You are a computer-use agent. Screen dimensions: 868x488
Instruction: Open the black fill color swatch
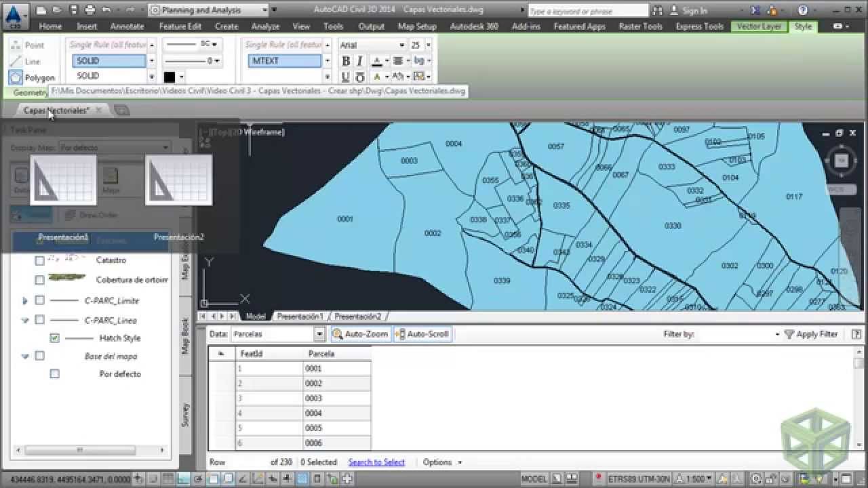tap(170, 77)
